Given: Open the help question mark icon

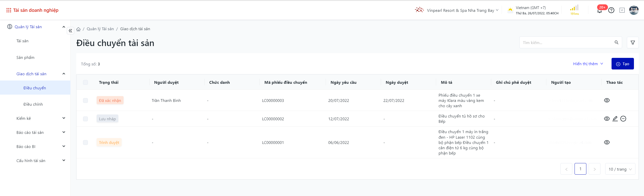Looking at the screenshot, I should [611, 10].
